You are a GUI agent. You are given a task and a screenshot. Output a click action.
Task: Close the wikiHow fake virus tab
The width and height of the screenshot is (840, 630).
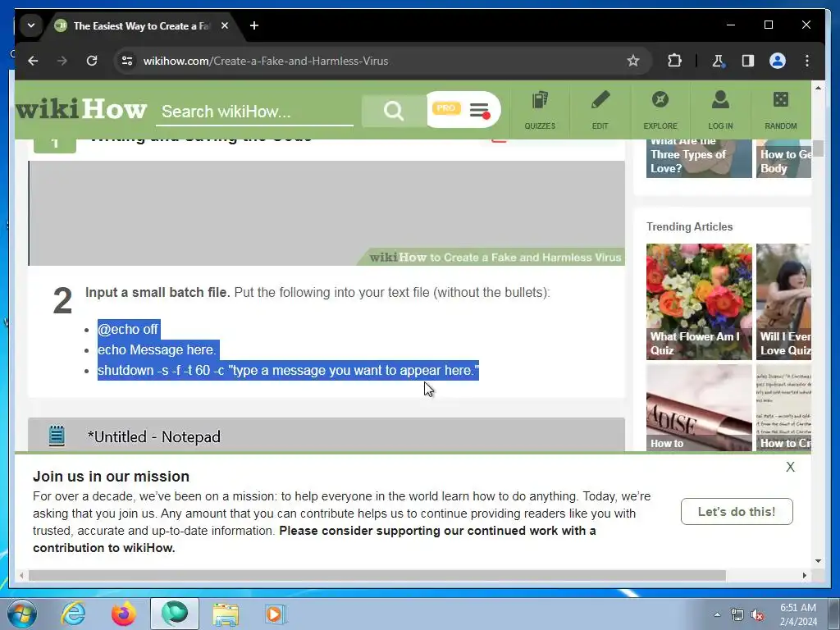225,25
